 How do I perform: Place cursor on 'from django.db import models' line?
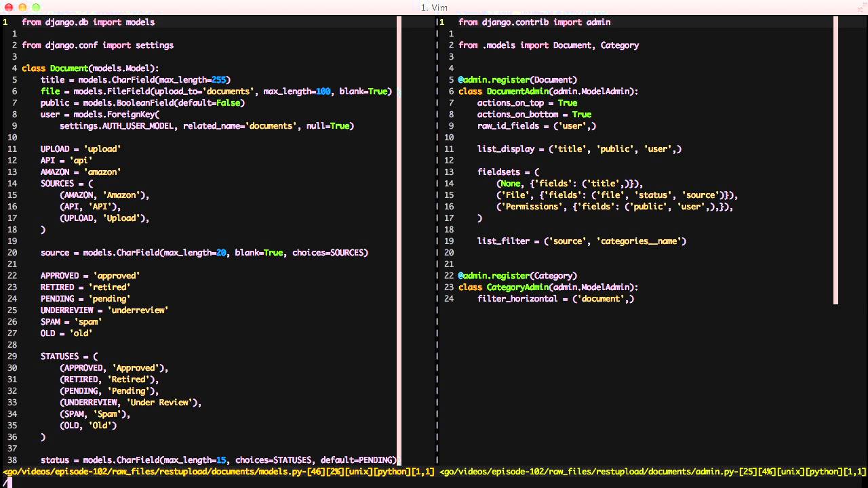pyautogui.click(x=88, y=22)
